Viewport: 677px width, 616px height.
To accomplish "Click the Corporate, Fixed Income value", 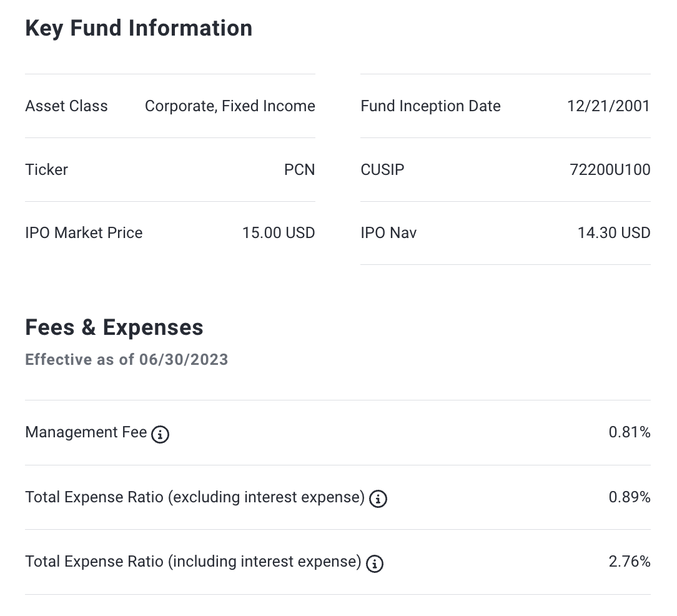I will (230, 106).
